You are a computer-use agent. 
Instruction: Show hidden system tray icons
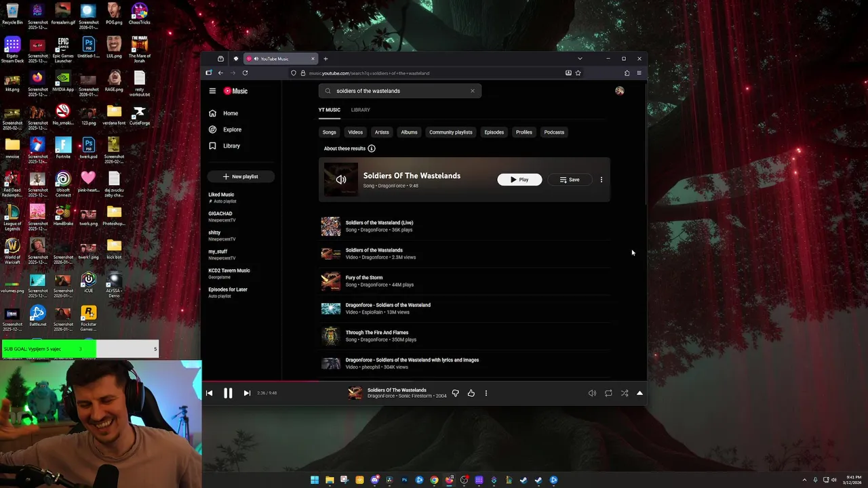coord(804,480)
